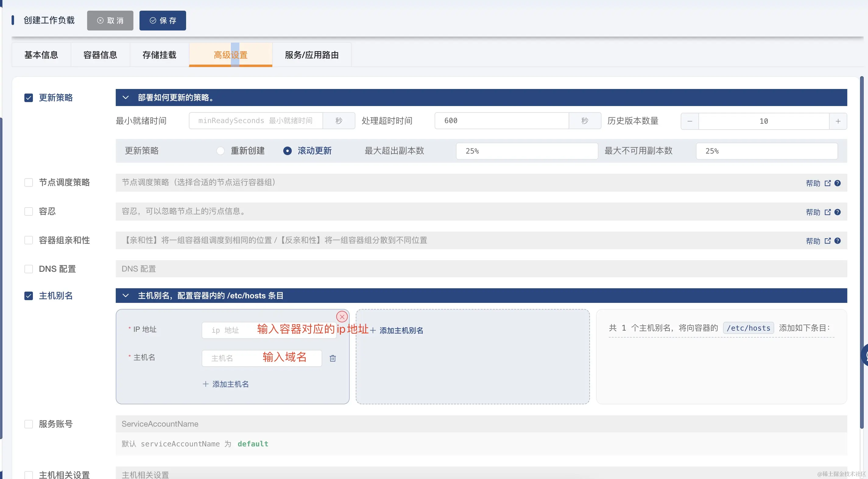Click plus icon to 添加主机名

pos(206,384)
